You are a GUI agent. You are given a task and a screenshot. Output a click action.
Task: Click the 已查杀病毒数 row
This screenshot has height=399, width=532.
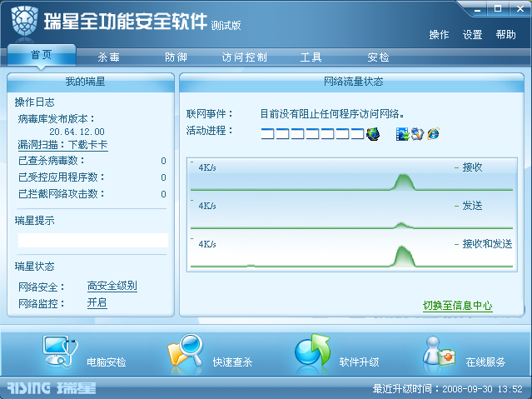92,161
